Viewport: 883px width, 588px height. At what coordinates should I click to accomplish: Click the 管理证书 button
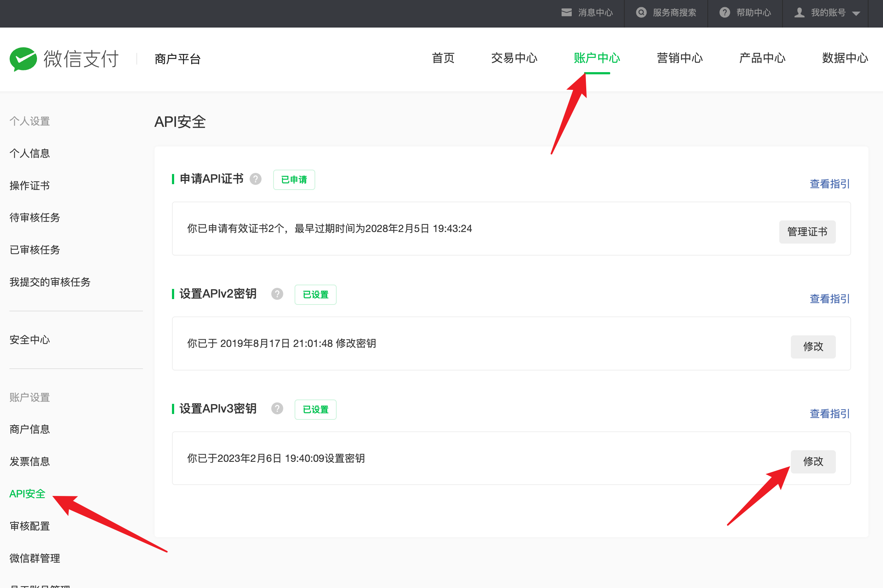click(807, 232)
